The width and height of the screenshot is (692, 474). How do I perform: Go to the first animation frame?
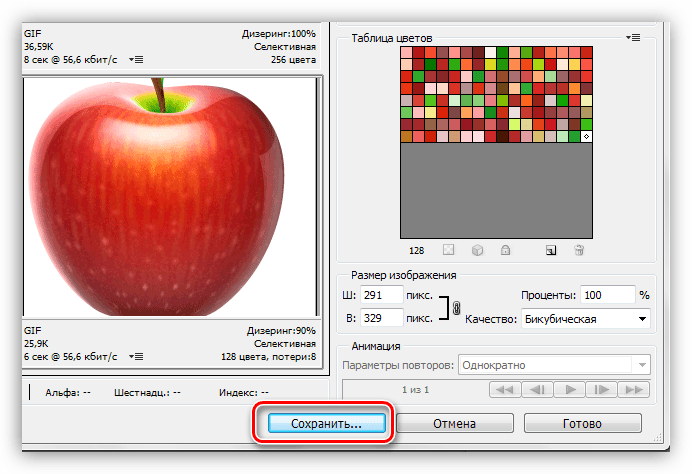click(505, 390)
